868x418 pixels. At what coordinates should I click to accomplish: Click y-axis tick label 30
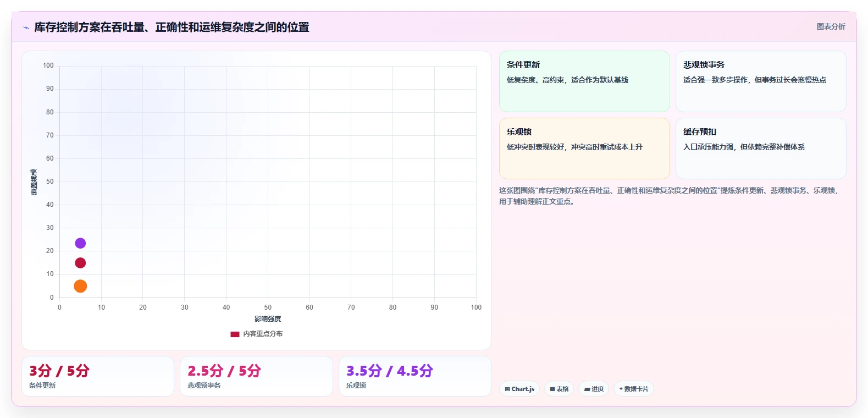click(x=50, y=228)
